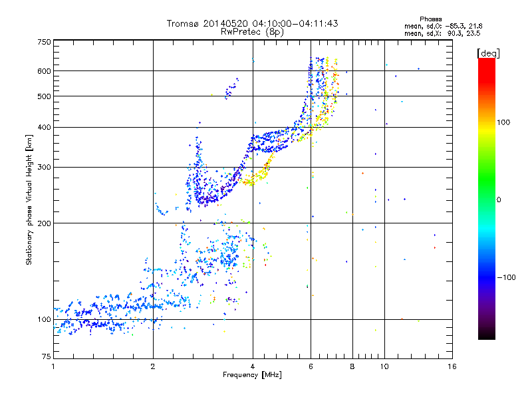The image size is (532, 399).
Task: Click the y-axis tick label '300'
Action: click(44, 168)
